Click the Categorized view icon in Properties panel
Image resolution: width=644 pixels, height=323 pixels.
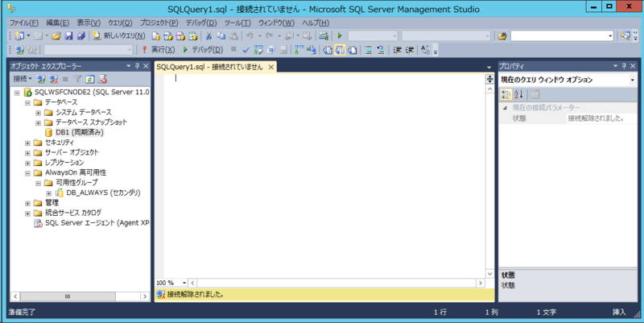coord(506,94)
